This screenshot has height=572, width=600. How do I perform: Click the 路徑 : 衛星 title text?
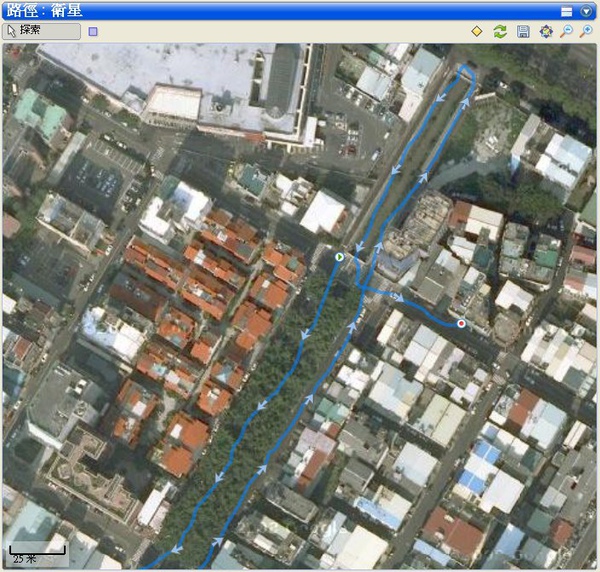tap(44, 11)
